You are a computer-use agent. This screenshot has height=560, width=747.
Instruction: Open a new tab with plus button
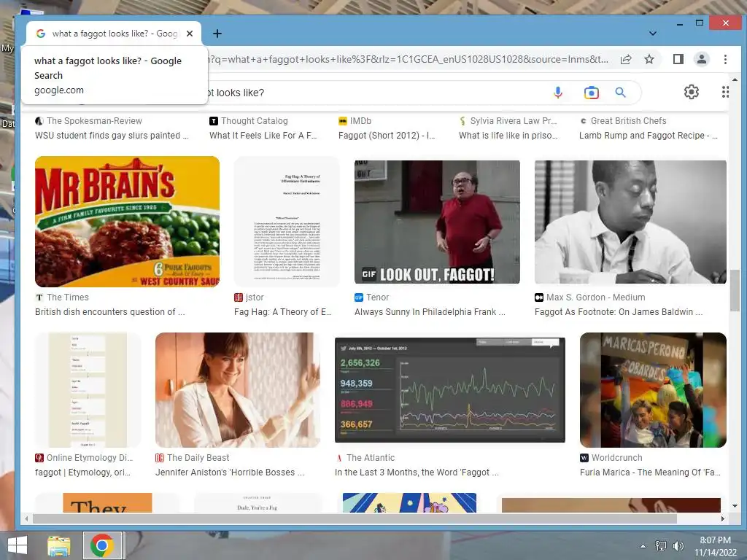[217, 34]
